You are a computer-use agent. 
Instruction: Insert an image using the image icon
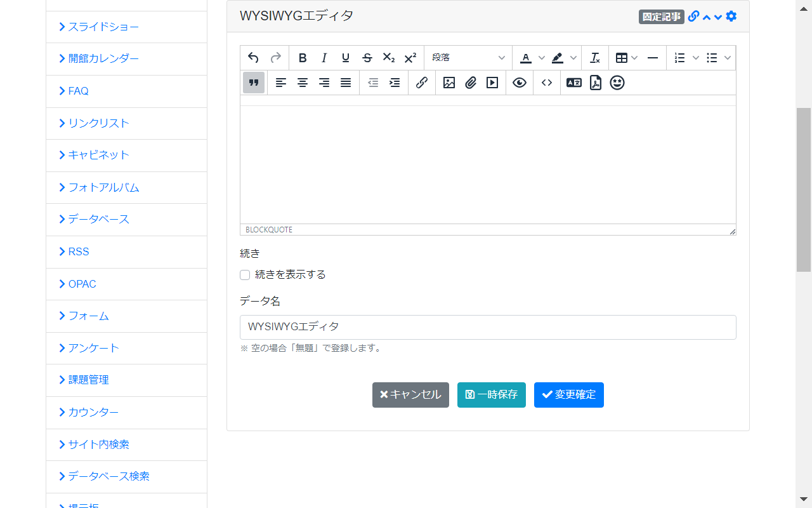(x=449, y=83)
